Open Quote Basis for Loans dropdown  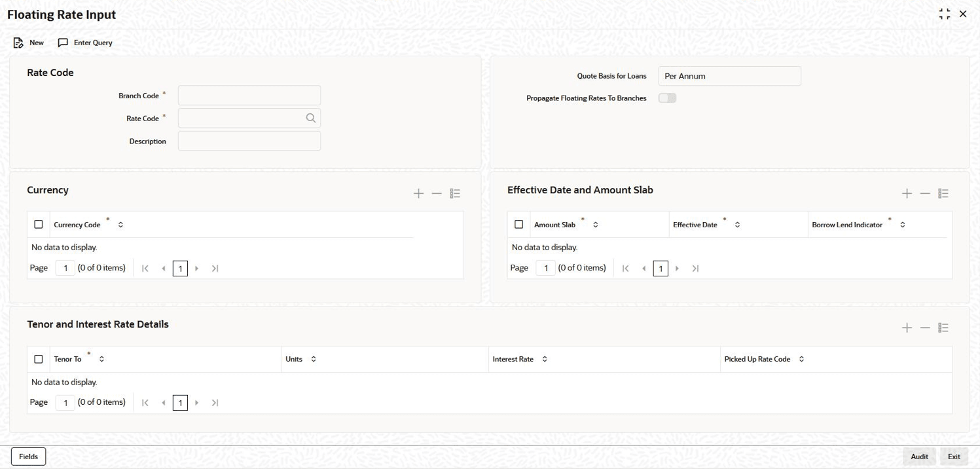[x=729, y=76]
